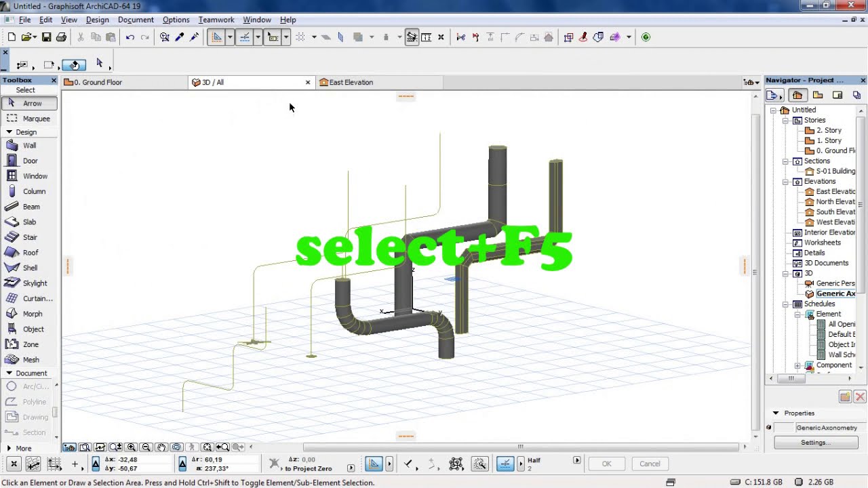This screenshot has height=488, width=868.
Task: Select the Curtain Wall tool
Action: coord(28,298)
